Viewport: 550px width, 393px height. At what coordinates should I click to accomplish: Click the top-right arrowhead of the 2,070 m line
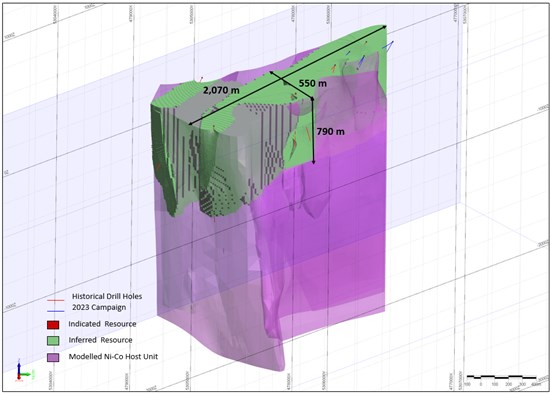[x=384, y=27]
